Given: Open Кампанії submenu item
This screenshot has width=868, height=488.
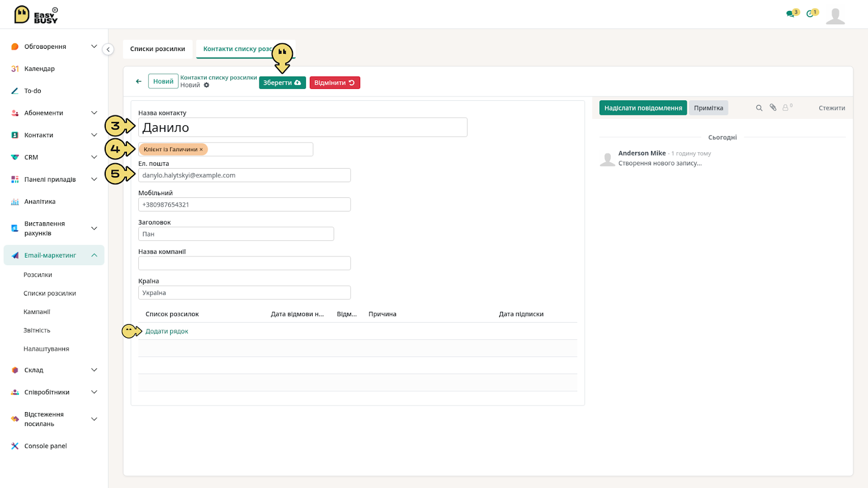Looking at the screenshot, I should (37, 312).
